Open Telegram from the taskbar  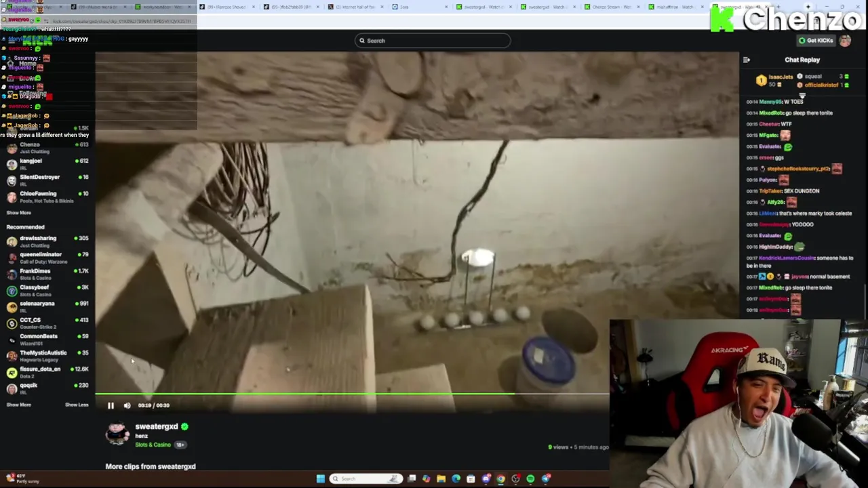point(545,479)
